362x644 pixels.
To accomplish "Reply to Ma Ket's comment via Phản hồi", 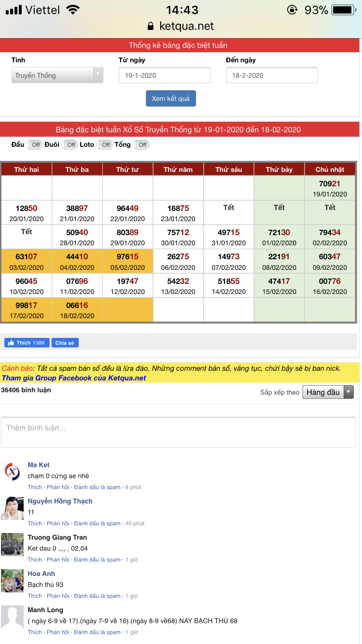I will 58,487.
